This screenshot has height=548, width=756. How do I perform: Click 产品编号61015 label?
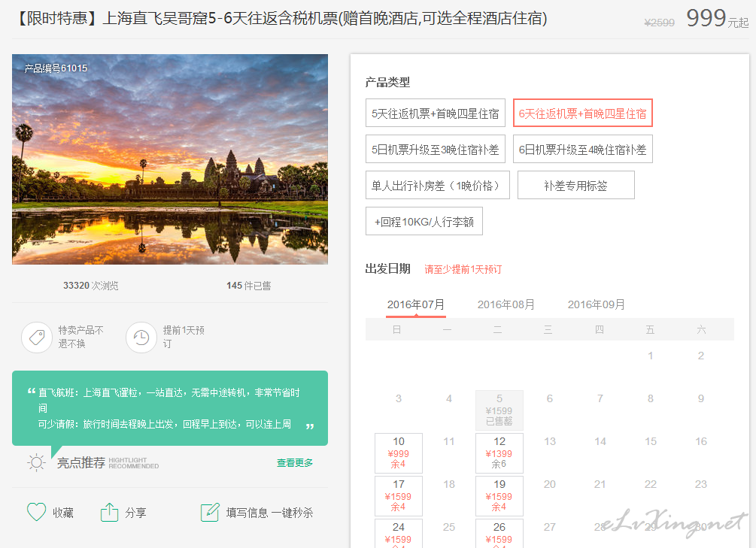pos(56,68)
